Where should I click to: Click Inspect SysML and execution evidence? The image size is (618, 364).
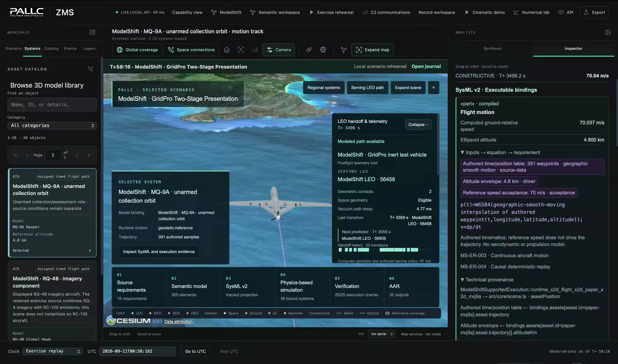pos(159,252)
